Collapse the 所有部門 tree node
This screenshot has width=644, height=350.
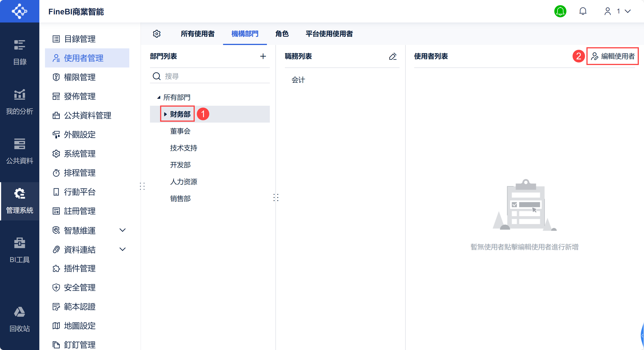coord(159,97)
